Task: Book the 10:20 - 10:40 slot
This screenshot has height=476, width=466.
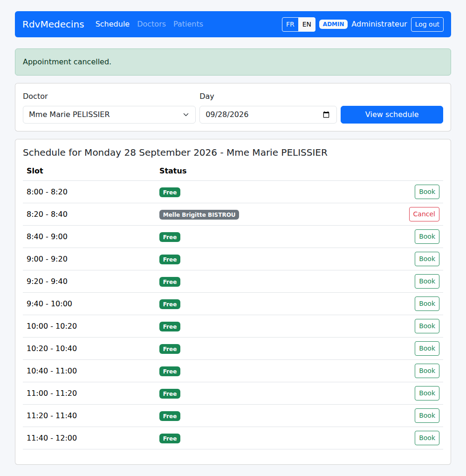Action: [427, 349]
